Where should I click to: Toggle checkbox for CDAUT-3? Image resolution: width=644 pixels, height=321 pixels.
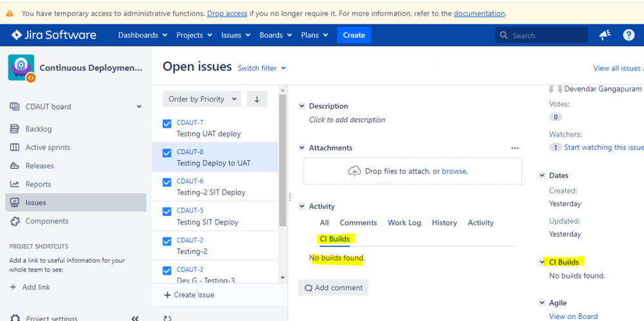[167, 271]
